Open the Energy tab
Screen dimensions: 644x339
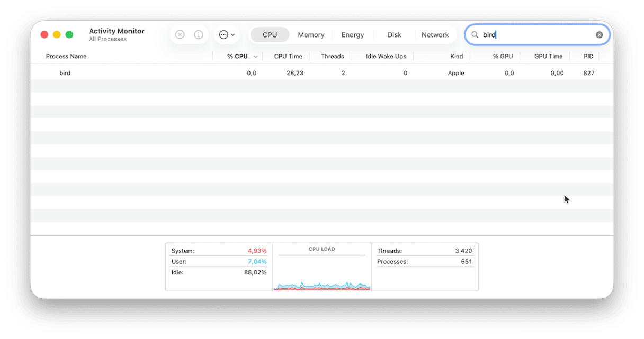click(353, 35)
